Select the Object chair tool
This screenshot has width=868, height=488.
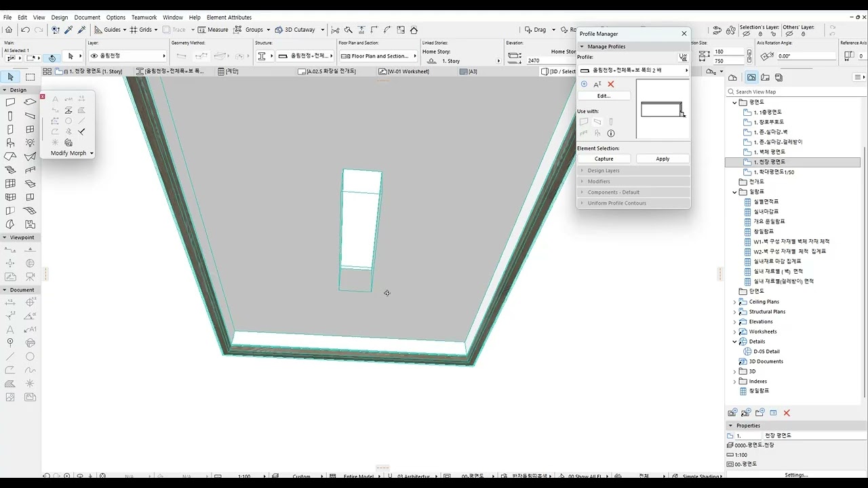point(10,143)
